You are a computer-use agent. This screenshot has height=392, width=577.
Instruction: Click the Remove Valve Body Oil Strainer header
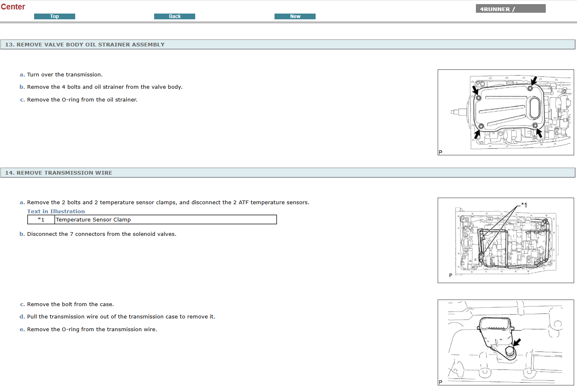coord(85,44)
